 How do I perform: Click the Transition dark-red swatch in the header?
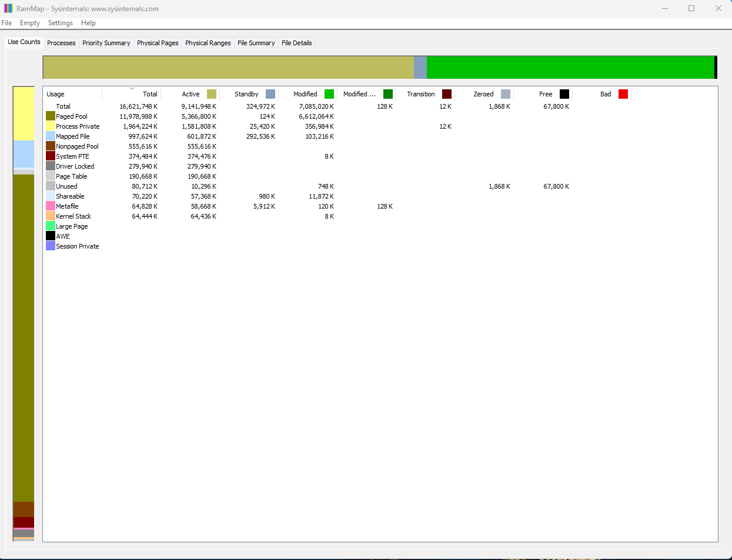click(x=446, y=93)
